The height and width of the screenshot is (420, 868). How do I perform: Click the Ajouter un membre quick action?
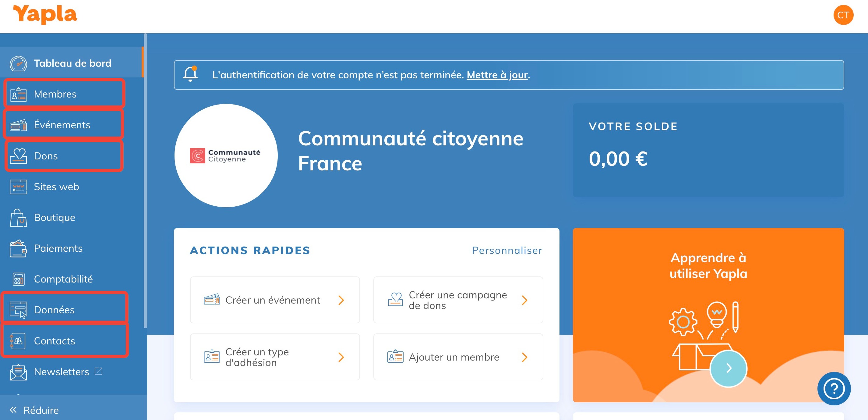point(458,357)
